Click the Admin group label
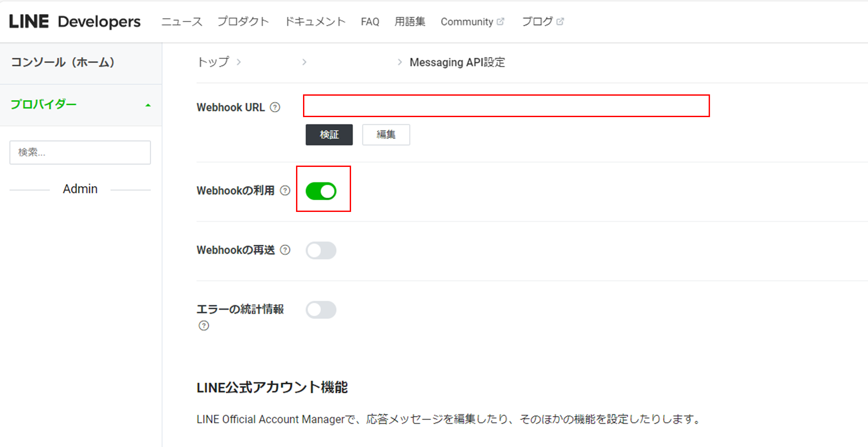This screenshot has height=447, width=868. 80,189
